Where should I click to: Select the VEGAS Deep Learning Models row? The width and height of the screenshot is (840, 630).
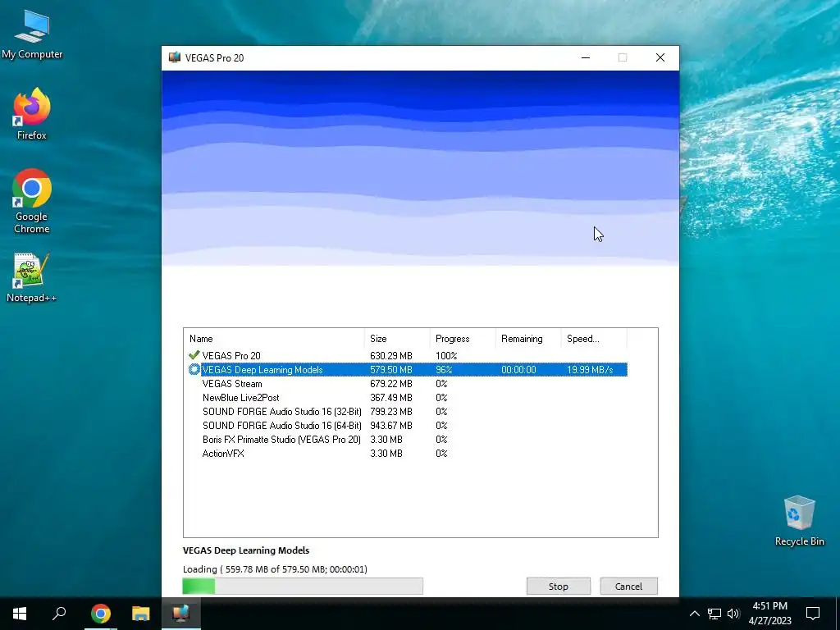coord(407,369)
